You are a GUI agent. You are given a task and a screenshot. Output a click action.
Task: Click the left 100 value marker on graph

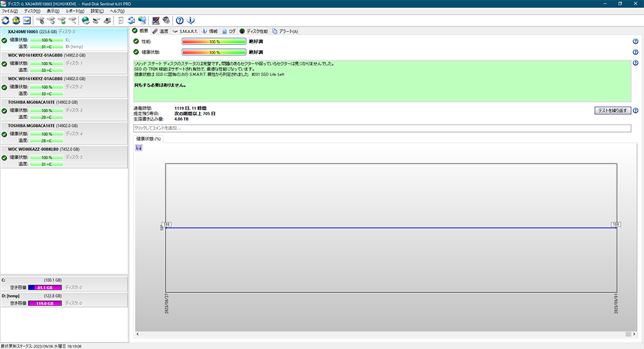coord(166,224)
